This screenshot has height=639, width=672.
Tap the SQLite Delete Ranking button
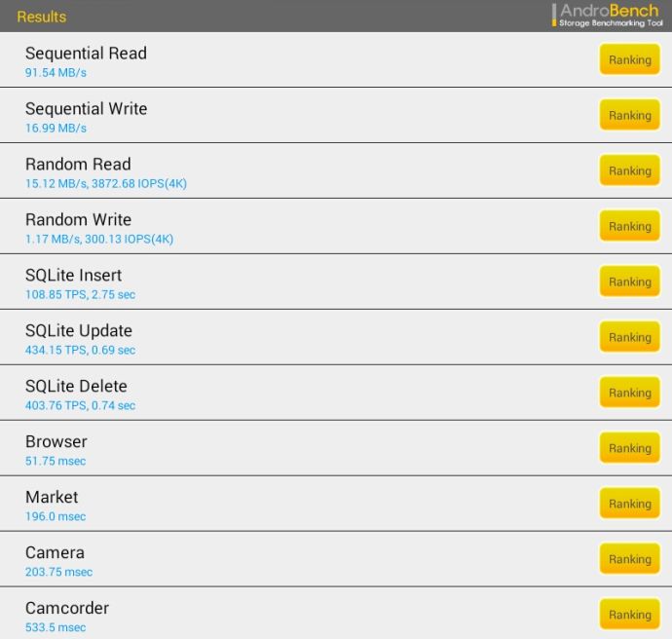tap(629, 393)
